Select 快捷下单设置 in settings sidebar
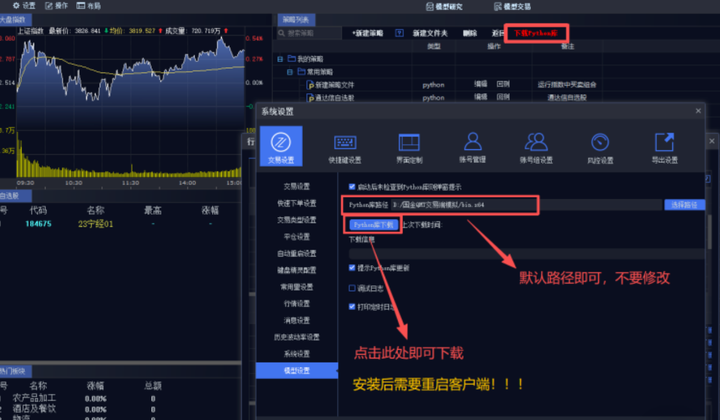 pyautogui.click(x=295, y=203)
